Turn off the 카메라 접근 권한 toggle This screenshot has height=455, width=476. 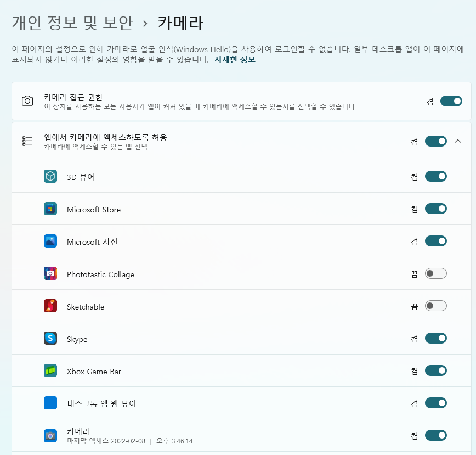[x=451, y=101]
